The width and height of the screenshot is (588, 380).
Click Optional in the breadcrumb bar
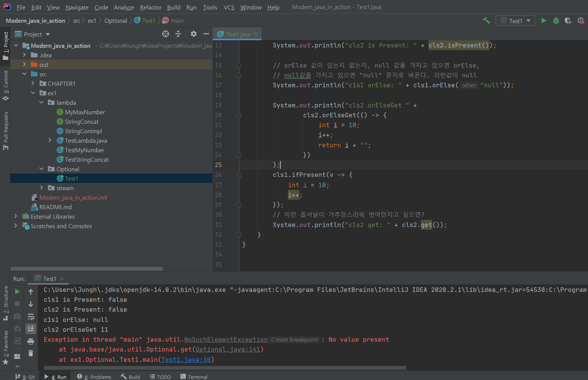115,21
